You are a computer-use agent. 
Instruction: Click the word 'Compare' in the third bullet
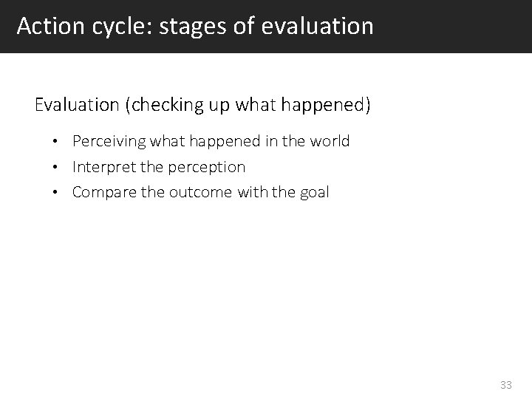104,192
